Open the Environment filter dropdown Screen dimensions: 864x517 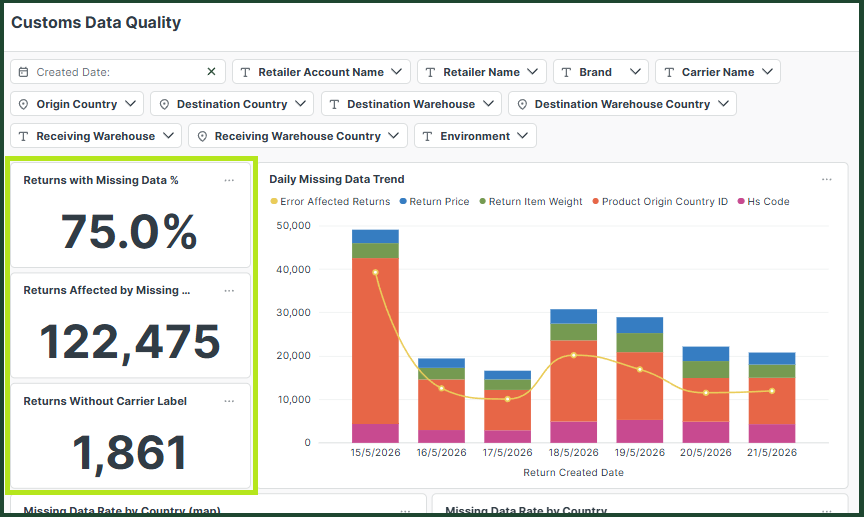pos(475,136)
